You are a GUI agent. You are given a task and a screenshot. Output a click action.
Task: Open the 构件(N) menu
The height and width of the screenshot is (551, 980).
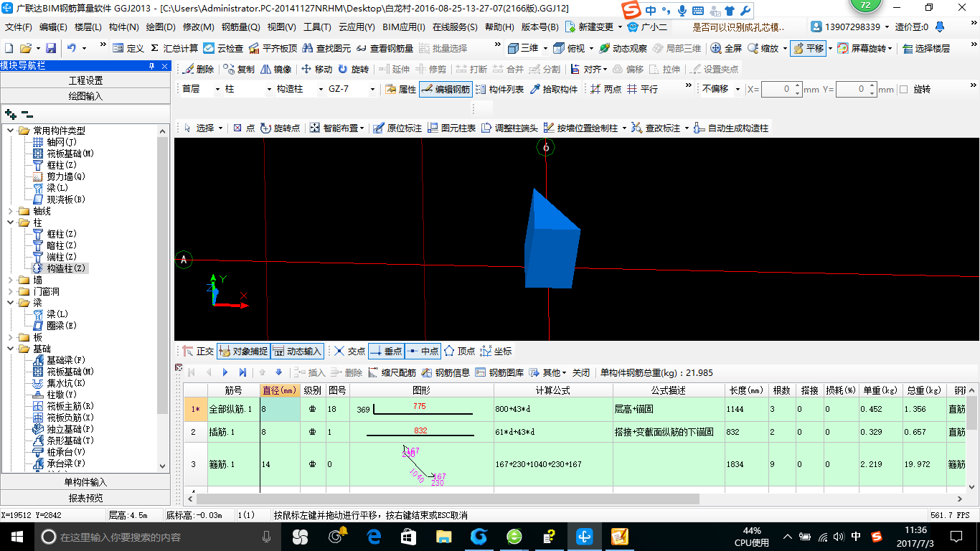(123, 27)
